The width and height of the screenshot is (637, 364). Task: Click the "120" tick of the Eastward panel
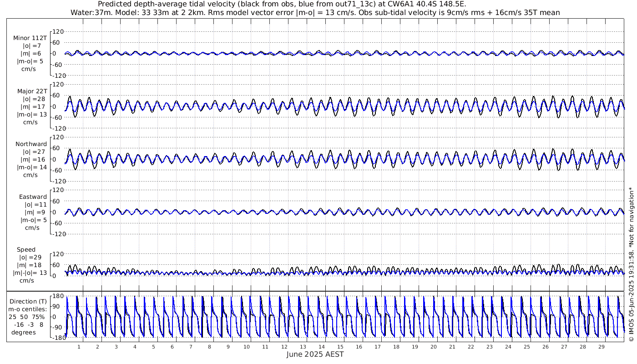click(57, 190)
